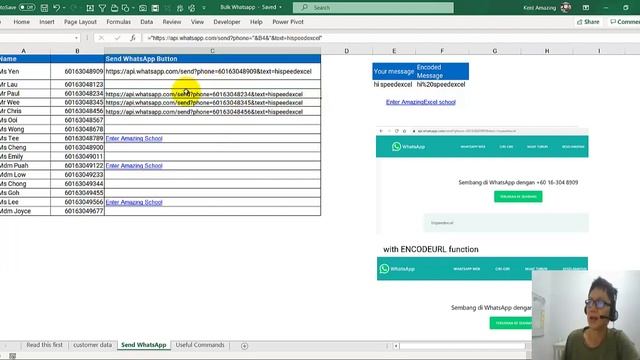Open the Insert ribbon tab
Image resolution: width=640 pixels, height=360 pixels.
(x=47, y=22)
